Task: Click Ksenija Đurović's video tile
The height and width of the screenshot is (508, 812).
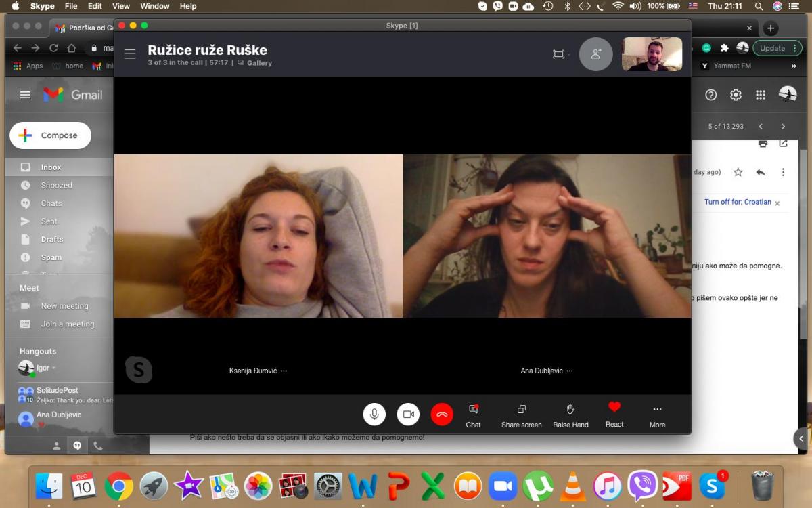Action: pyautogui.click(x=258, y=236)
